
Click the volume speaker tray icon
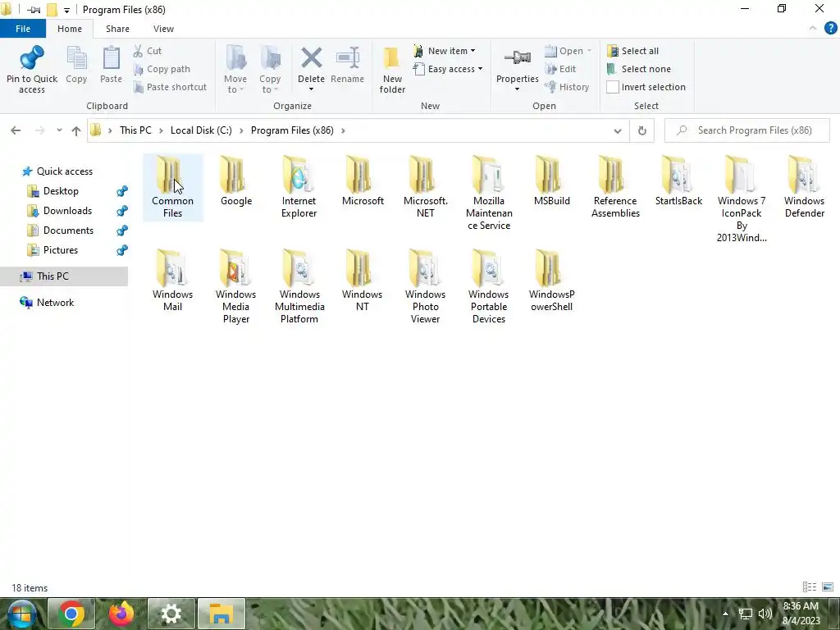click(x=765, y=614)
